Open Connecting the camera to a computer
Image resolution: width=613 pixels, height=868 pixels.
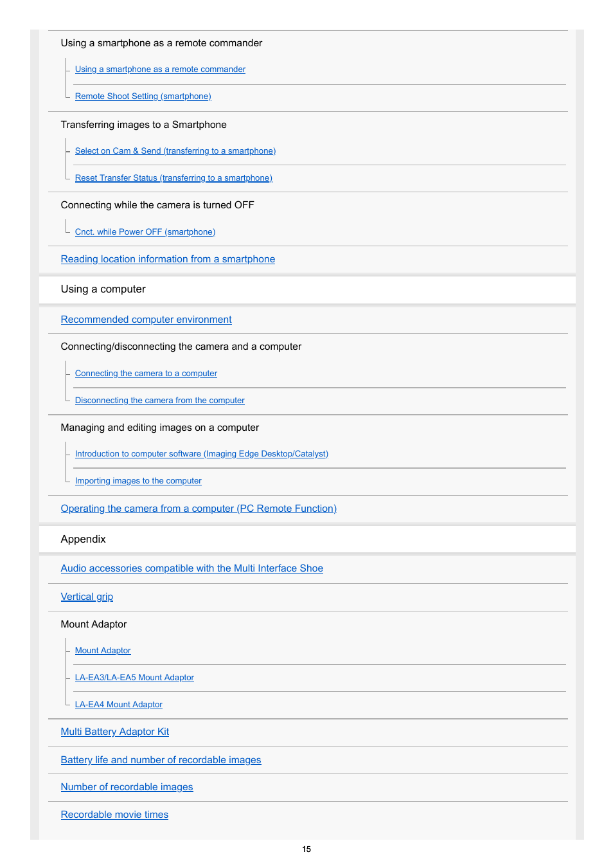(146, 374)
